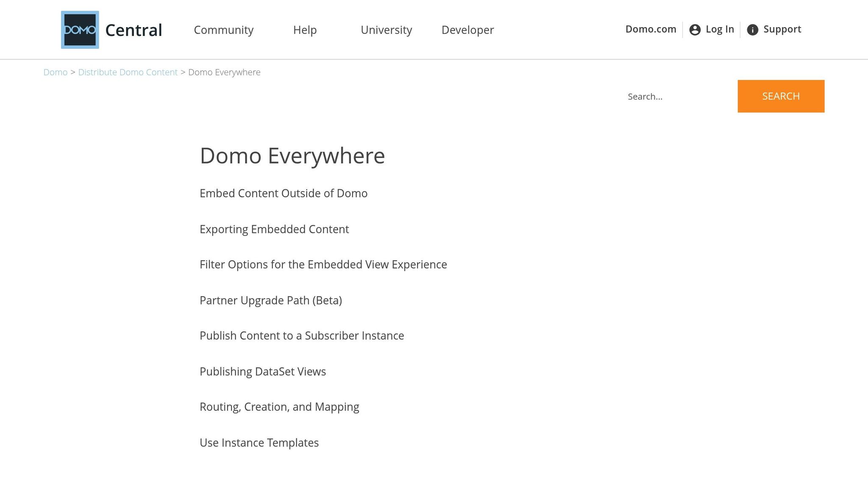
Task: Select the Log In person icon
Action: pyautogui.click(x=695, y=29)
